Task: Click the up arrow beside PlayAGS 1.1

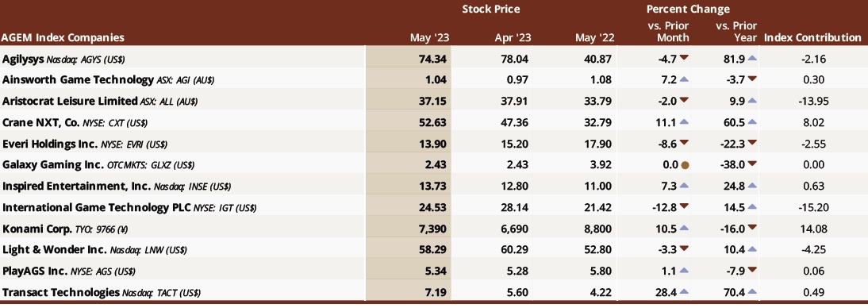Action: pos(685,271)
